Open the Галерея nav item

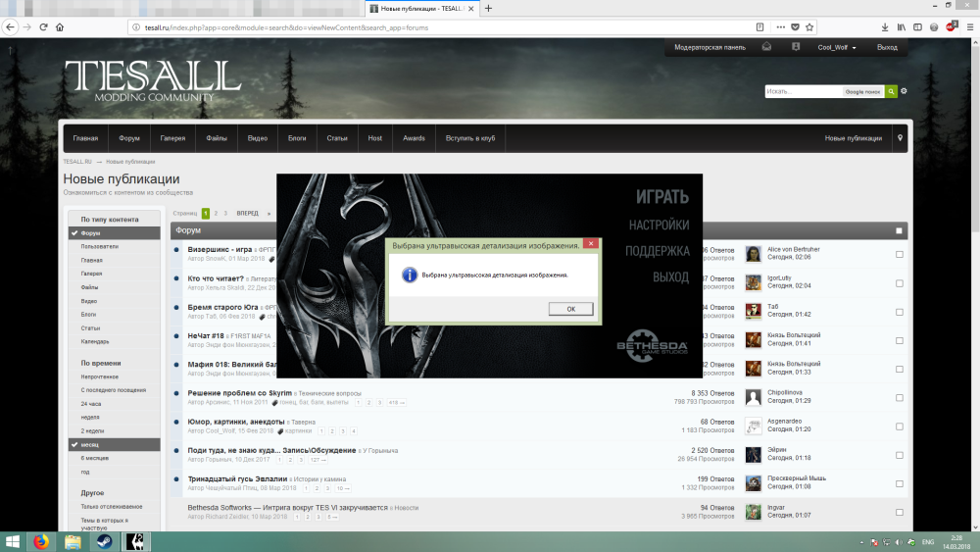[172, 138]
